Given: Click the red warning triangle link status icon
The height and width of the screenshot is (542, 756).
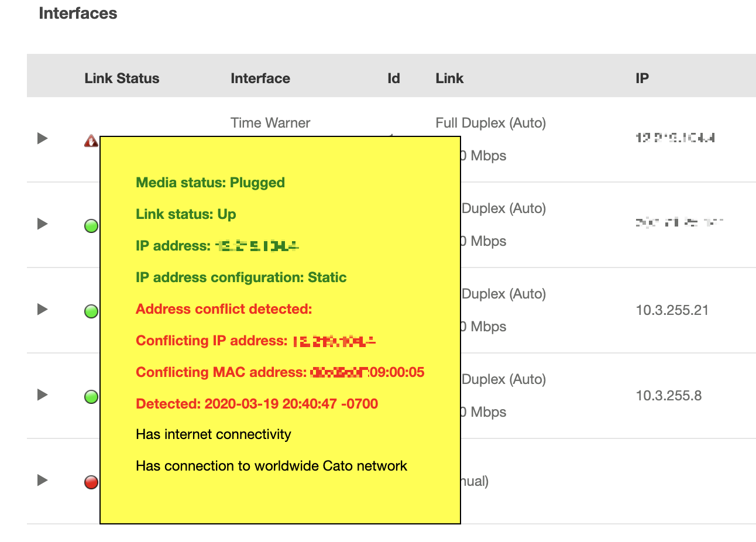Looking at the screenshot, I should point(91,140).
